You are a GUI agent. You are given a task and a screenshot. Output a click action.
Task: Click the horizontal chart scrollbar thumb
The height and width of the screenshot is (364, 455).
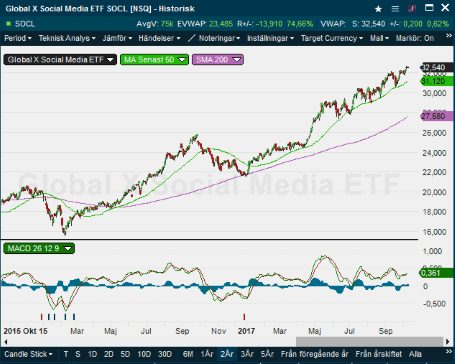[x=369, y=342]
